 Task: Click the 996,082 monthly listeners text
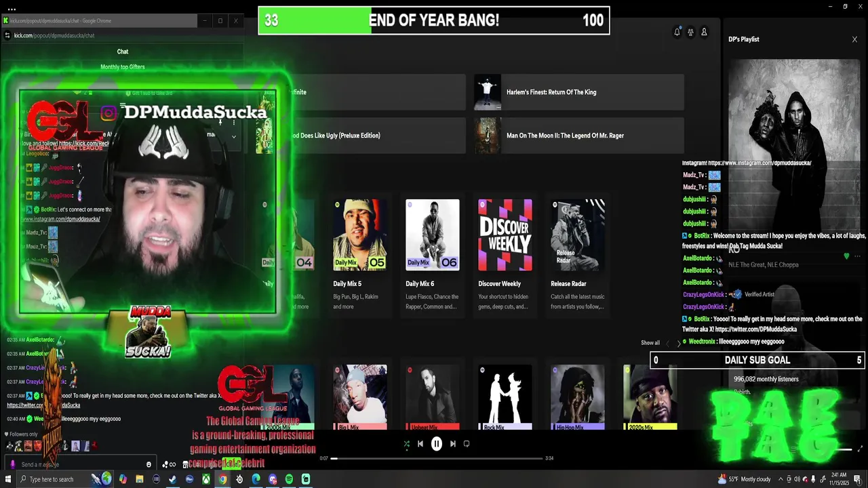pos(766,380)
